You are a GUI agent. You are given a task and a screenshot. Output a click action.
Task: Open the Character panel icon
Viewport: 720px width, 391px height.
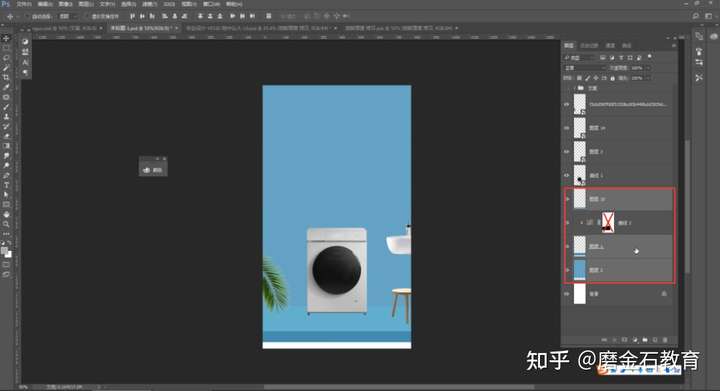click(x=25, y=61)
